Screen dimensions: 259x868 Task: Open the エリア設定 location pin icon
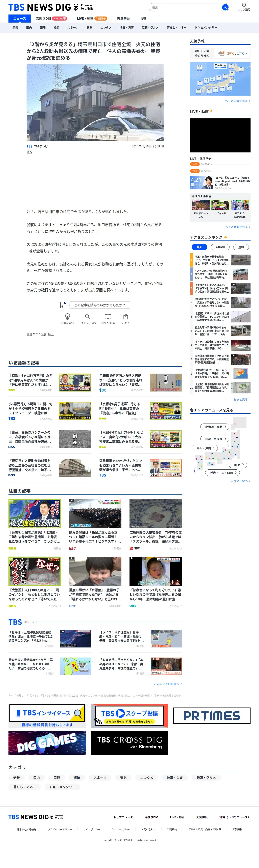tap(244, 5)
